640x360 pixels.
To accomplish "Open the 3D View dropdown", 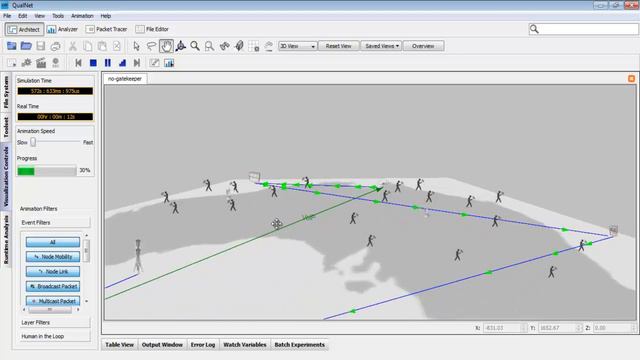I will pyautogui.click(x=298, y=46).
